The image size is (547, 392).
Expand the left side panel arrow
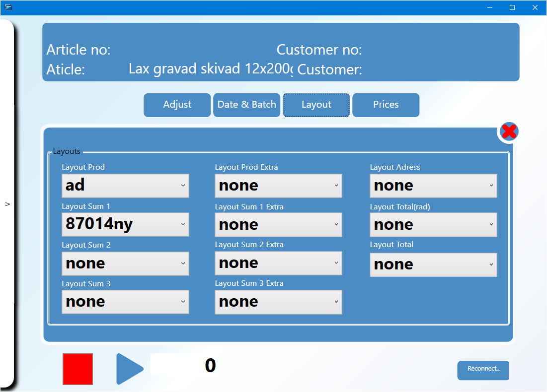(x=7, y=204)
